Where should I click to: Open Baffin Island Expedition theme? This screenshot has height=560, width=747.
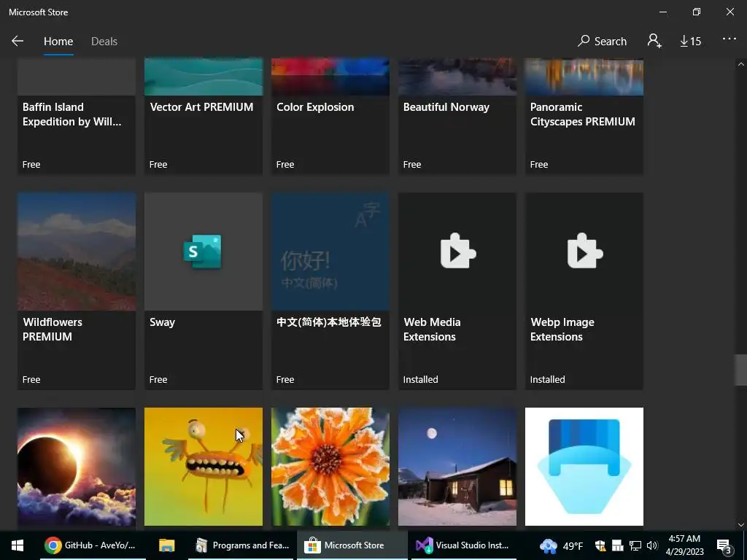click(77, 117)
